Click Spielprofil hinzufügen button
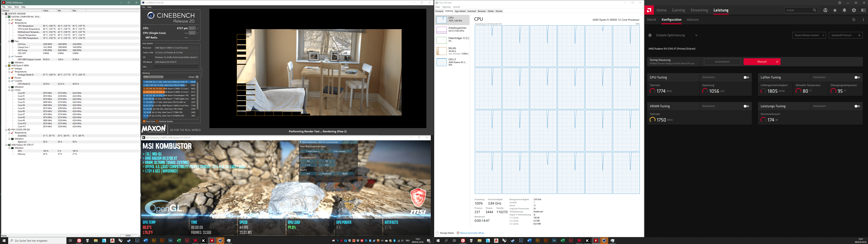The height and width of the screenshot is (244, 868). (x=845, y=35)
